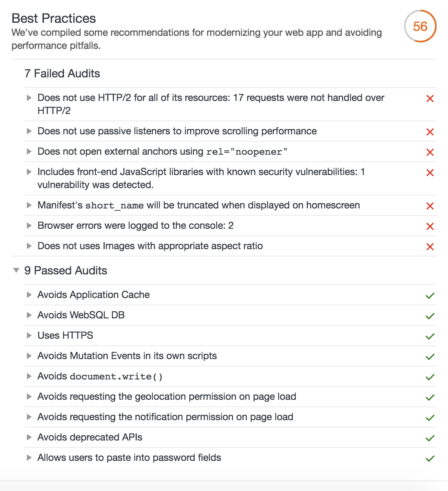Click the red X for noopener audit
This screenshot has height=491, width=448.
[430, 152]
